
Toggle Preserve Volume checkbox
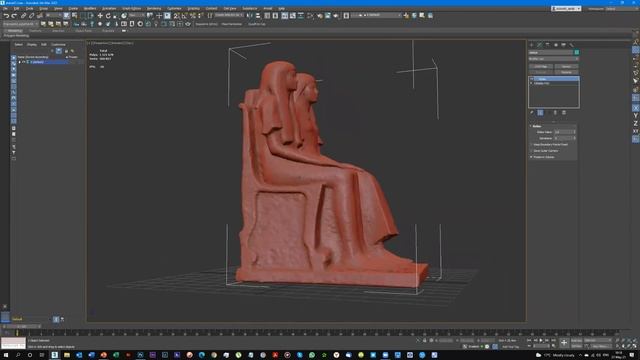coord(531,157)
